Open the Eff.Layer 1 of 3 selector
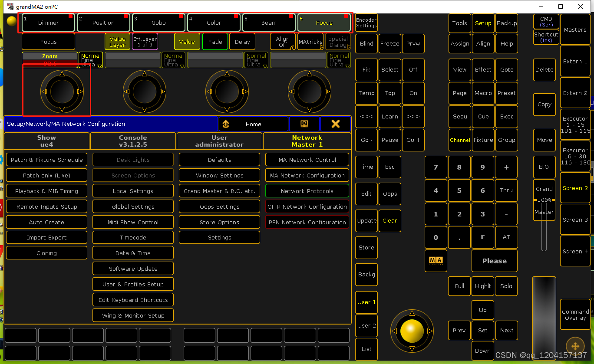Screen dimensions: 594x364 click(145, 42)
